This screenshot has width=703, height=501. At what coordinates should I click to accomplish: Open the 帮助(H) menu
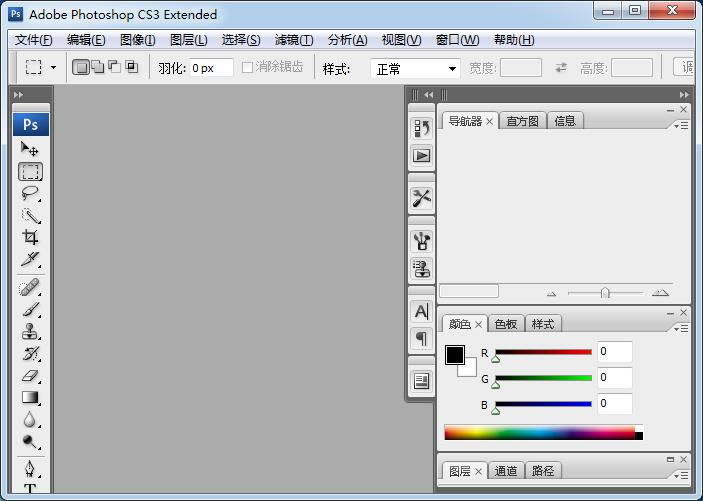(514, 40)
